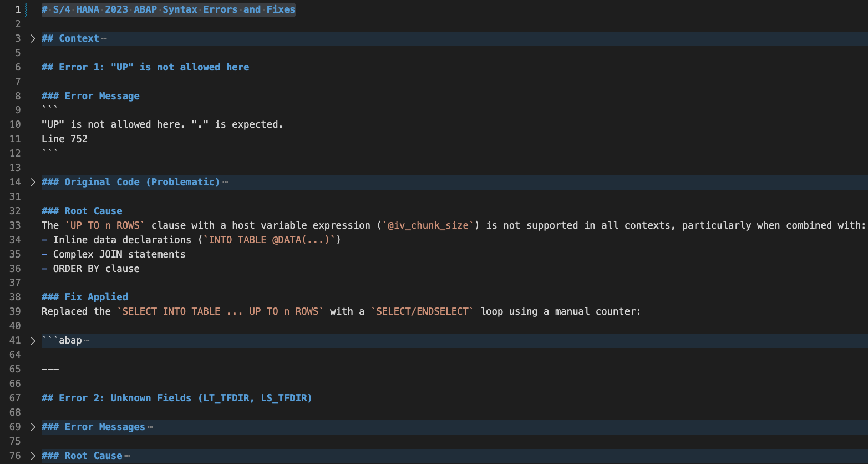Place cursor in the "### Fix Applied" heading
The height and width of the screenshot is (464, 868).
84,297
